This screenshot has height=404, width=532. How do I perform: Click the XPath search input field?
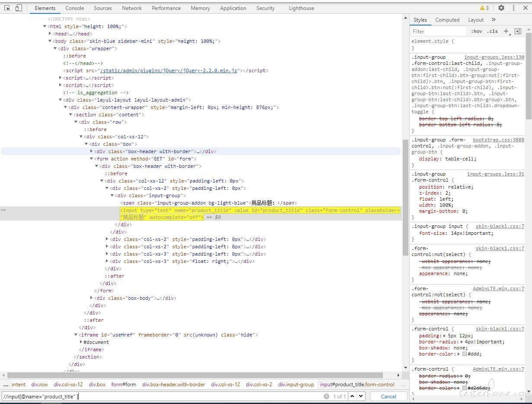tap(162, 396)
